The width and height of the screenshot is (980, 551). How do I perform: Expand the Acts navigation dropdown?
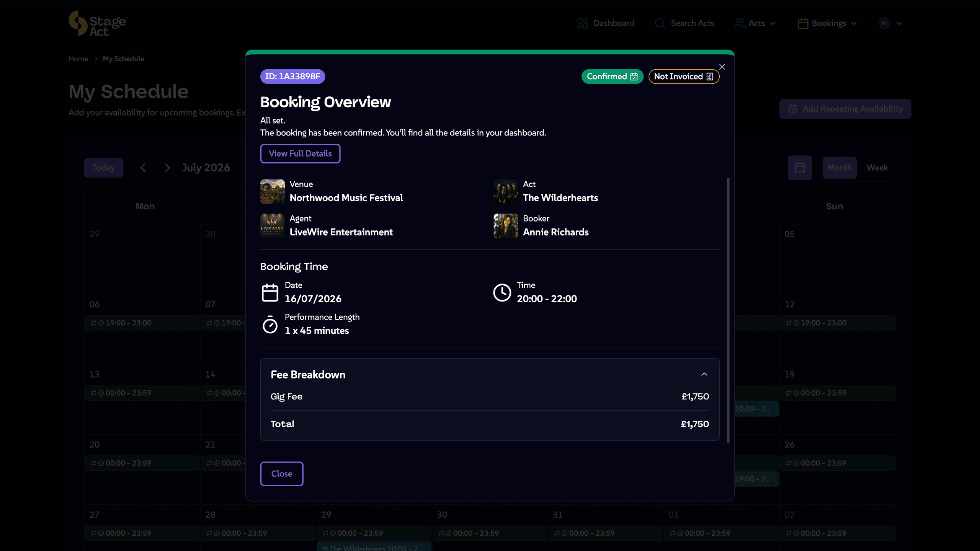(755, 23)
